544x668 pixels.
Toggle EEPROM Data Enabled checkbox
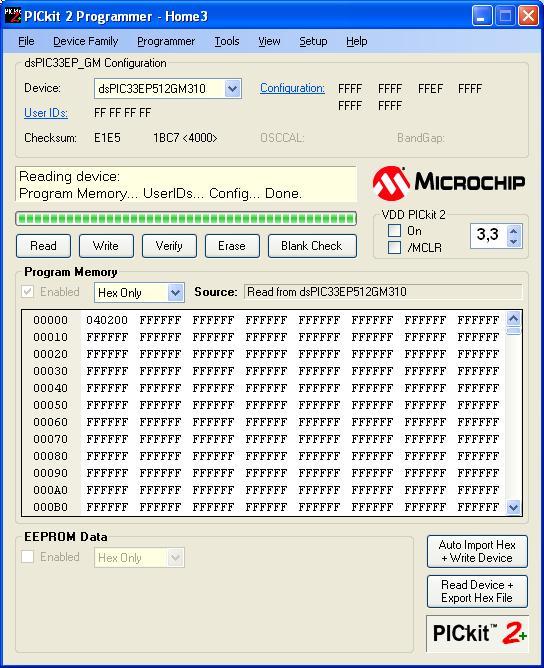pos(28,557)
